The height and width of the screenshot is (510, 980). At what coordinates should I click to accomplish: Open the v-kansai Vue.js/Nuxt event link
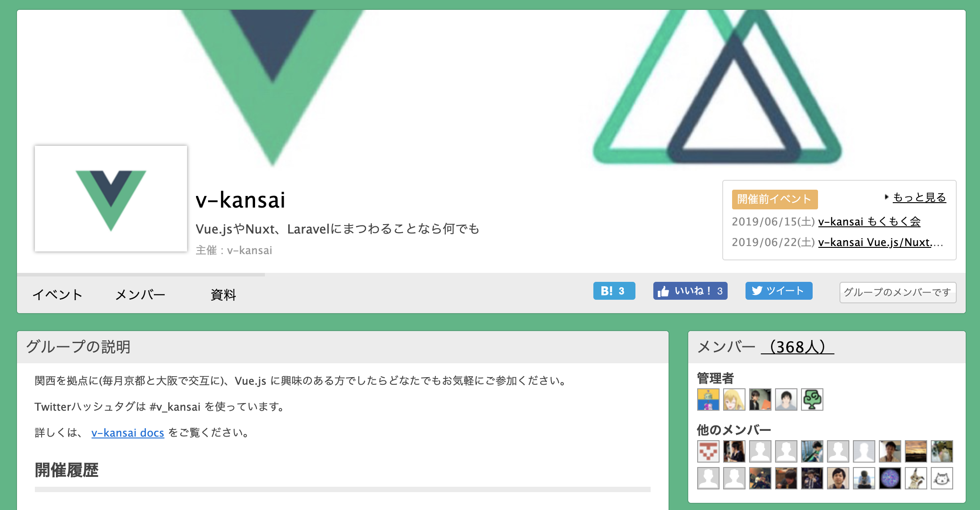tap(881, 242)
